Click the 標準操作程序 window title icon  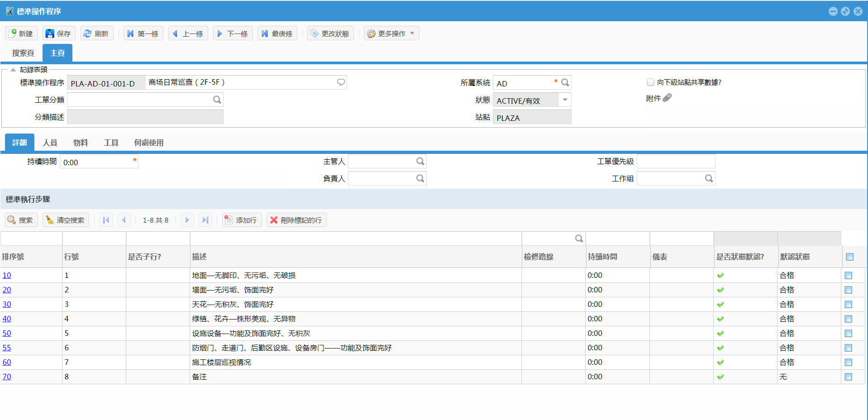click(x=9, y=11)
